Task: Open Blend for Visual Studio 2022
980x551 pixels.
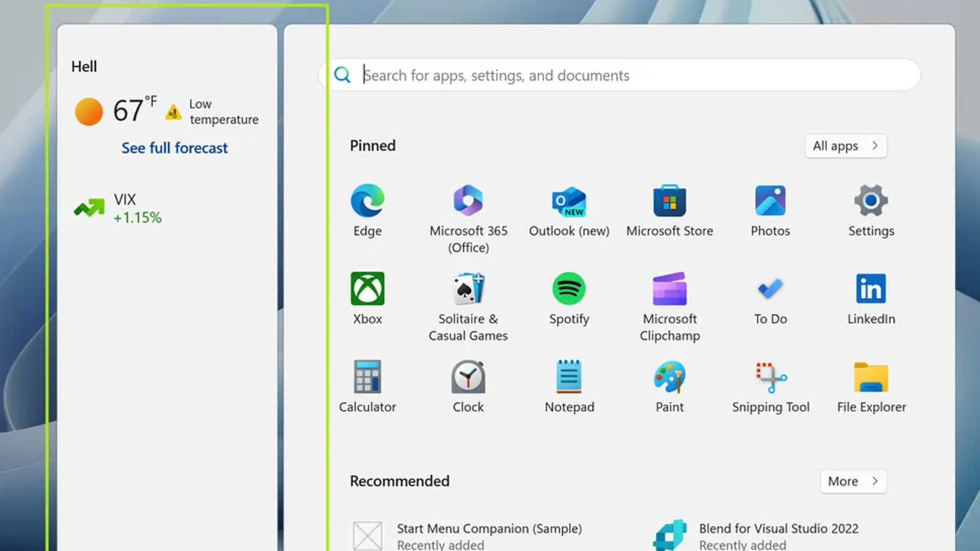Action: coord(756,536)
